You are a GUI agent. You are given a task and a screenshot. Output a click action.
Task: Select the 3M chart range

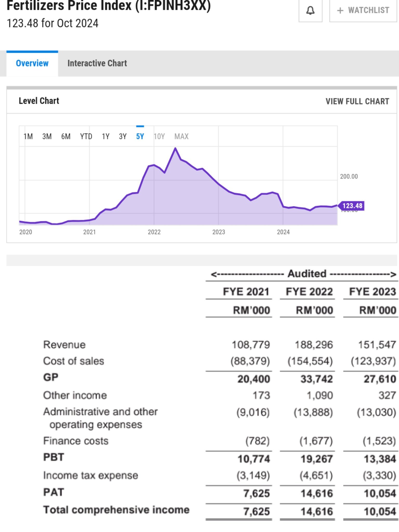(47, 136)
